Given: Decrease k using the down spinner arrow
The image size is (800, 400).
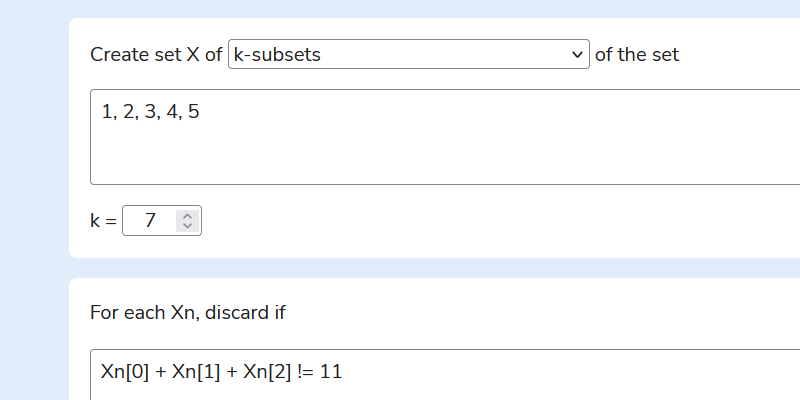Looking at the screenshot, I should tap(187, 226).
